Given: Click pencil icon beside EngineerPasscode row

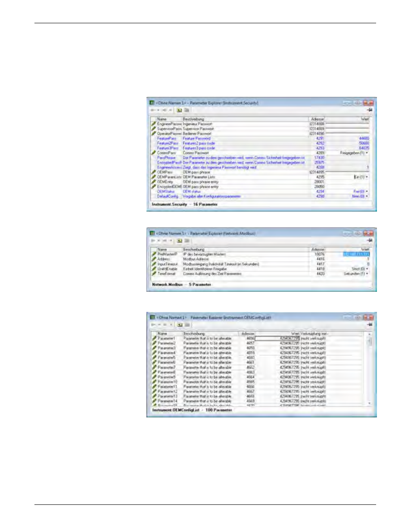Looking at the screenshot, I should [153, 124].
